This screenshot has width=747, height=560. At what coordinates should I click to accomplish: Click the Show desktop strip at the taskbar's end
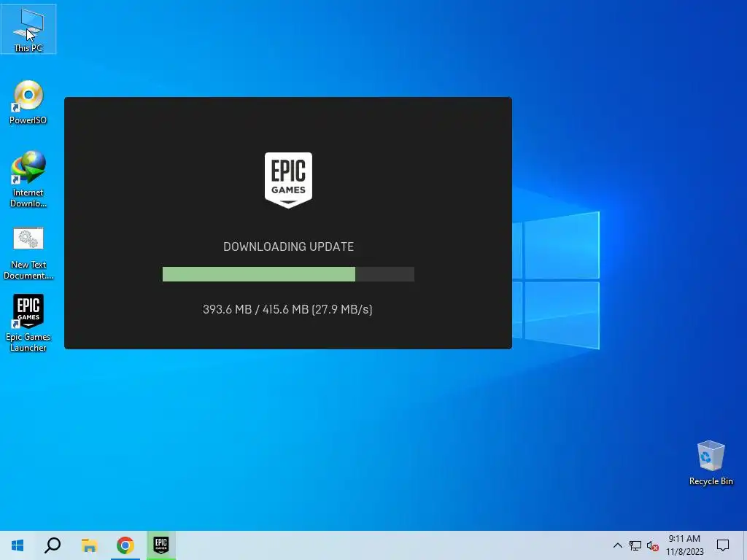click(x=744, y=545)
